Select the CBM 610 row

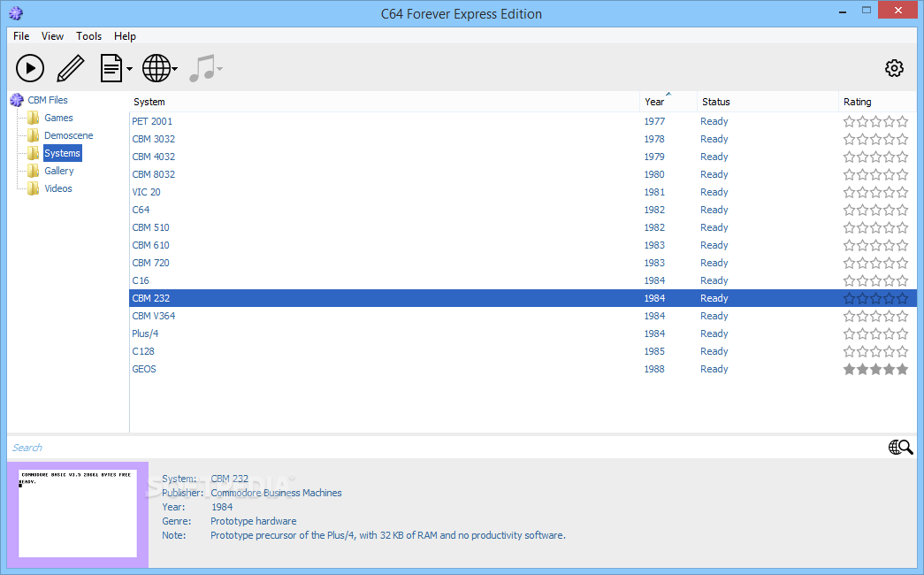click(x=523, y=245)
